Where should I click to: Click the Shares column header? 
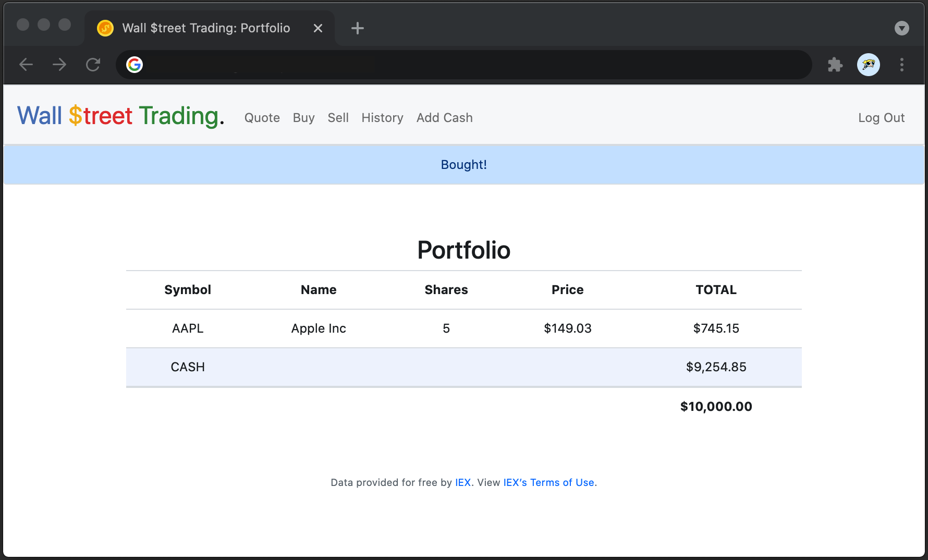pyautogui.click(x=446, y=290)
